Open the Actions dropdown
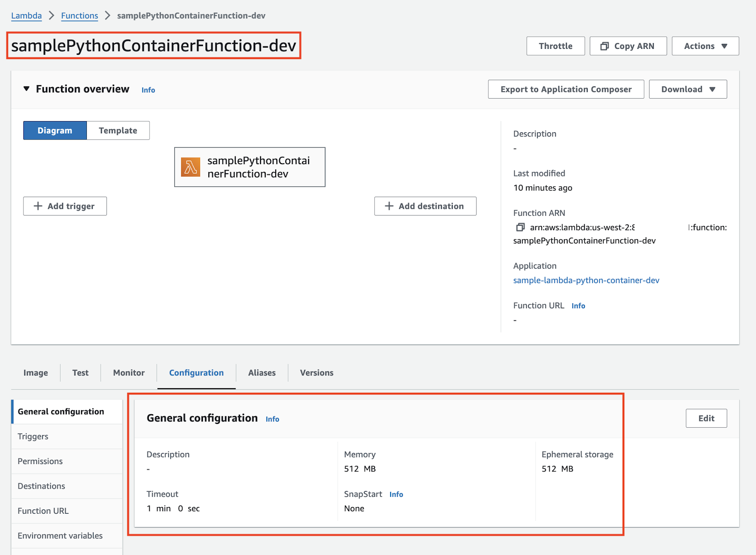 tap(705, 46)
